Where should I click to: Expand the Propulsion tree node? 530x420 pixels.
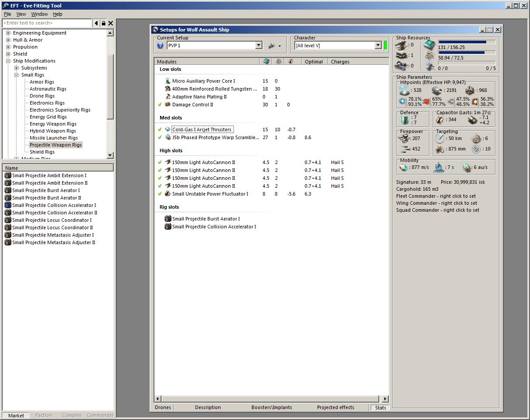click(x=8, y=47)
